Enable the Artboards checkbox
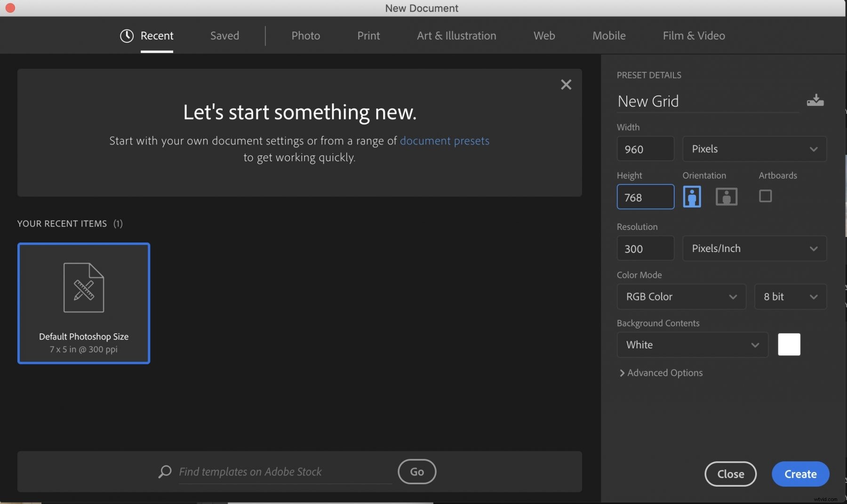The image size is (847, 504). coord(765,196)
